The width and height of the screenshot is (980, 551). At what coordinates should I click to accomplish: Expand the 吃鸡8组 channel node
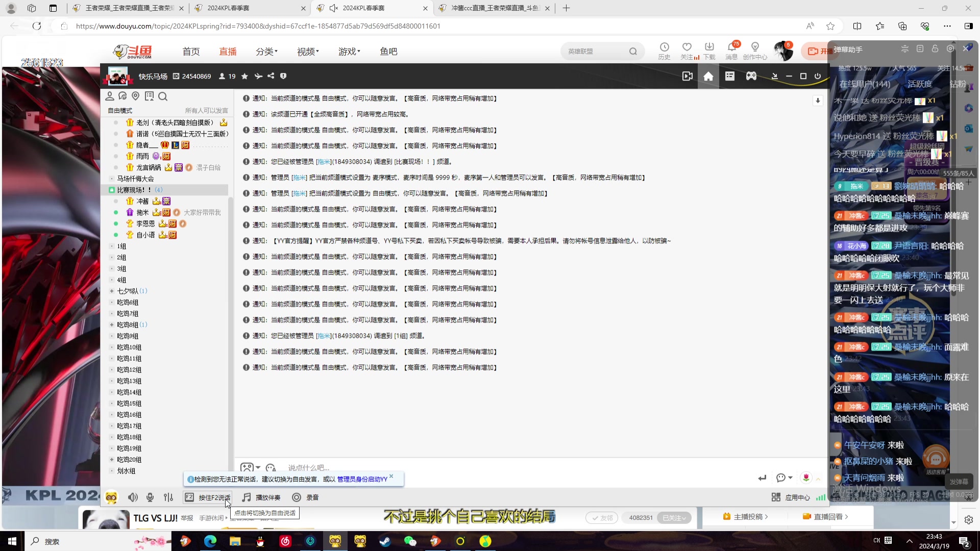coord(112,325)
